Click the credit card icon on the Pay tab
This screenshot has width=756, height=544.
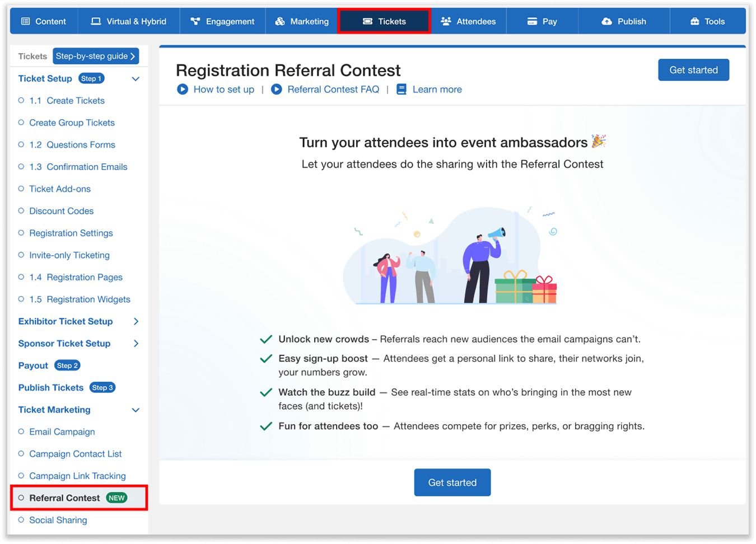(x=533, y=21)
